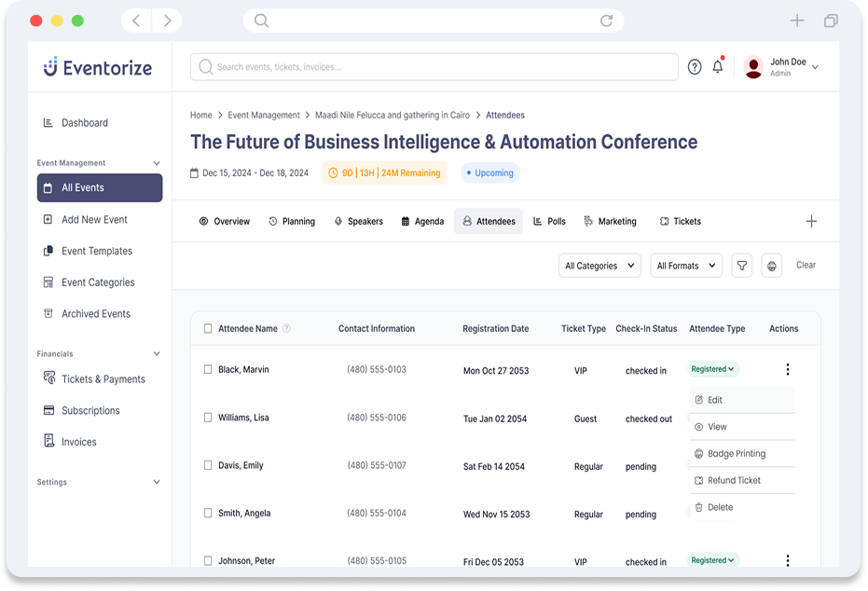
Task: Open the help question mark icon
Action: pos(695,67)
